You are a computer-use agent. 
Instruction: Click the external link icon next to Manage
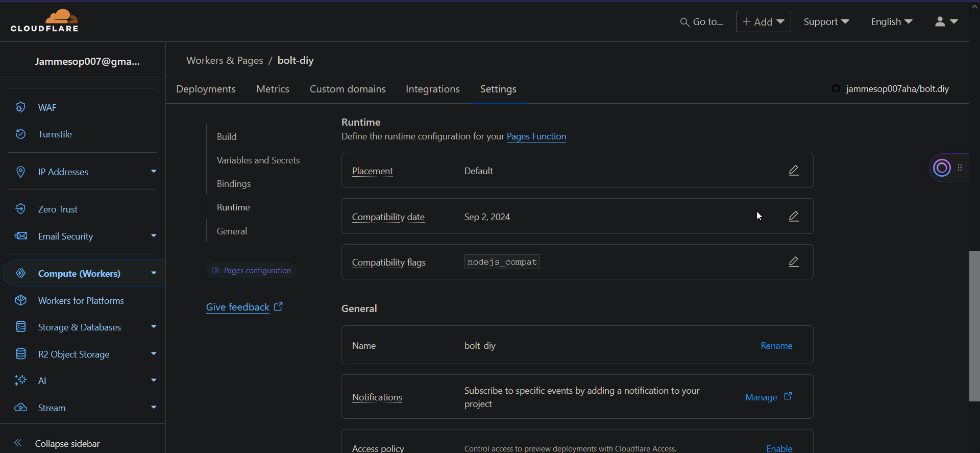pos(788,396)
